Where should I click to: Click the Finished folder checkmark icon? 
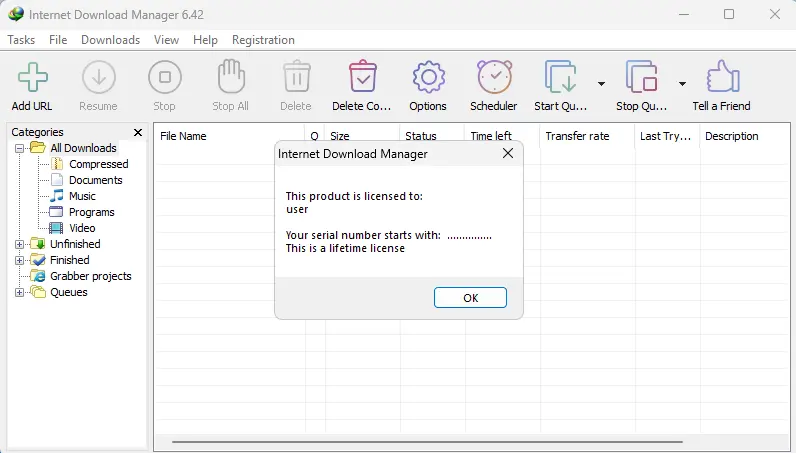point(38,260)
